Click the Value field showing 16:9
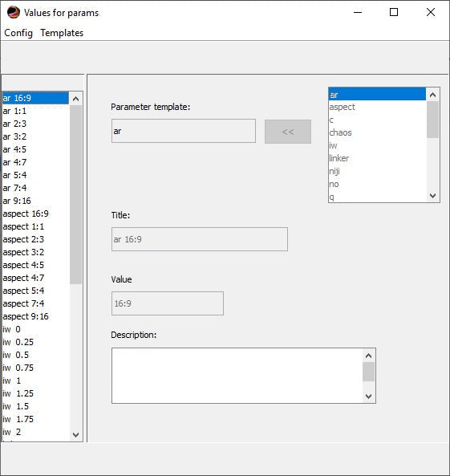This screenshot has height=476, width=450. [168, 303]
